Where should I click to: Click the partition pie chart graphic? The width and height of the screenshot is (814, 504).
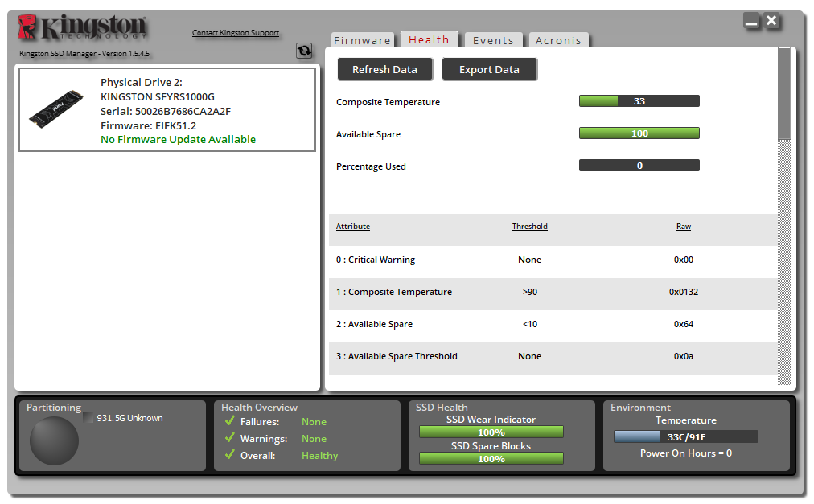point(54,440)
